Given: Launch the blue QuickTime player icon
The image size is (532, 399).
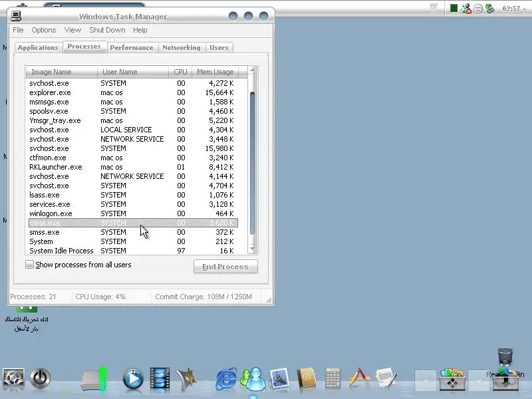Looking at the screenshot, I should 133,378.
